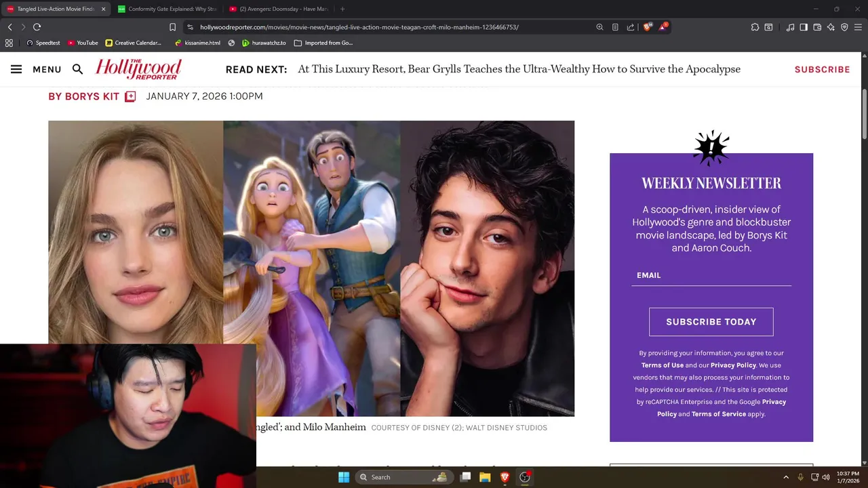Viewport: 868px width, 488px height.
Task: Open File Explorer from taskbar
Action: tap(485, 477)
